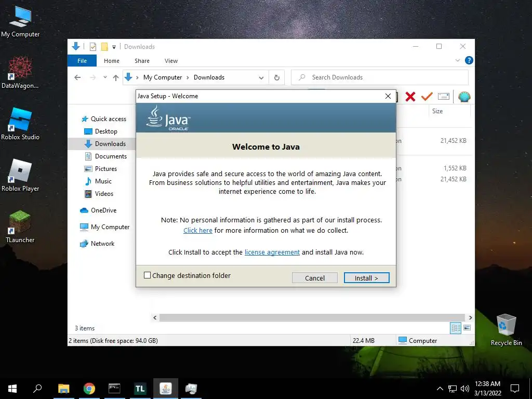Open My Computer desktop icon
Image resolution: width=532 pixels, height=399 pixels.
[x=20, y=21]
